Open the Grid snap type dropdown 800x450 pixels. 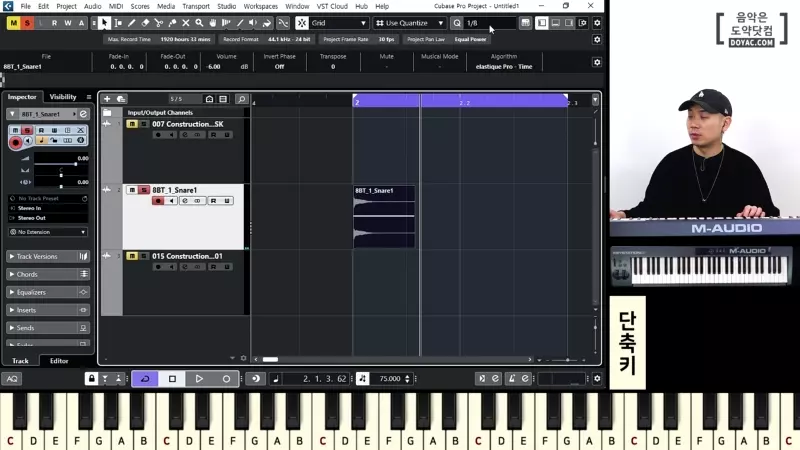[x=338, y=23]
